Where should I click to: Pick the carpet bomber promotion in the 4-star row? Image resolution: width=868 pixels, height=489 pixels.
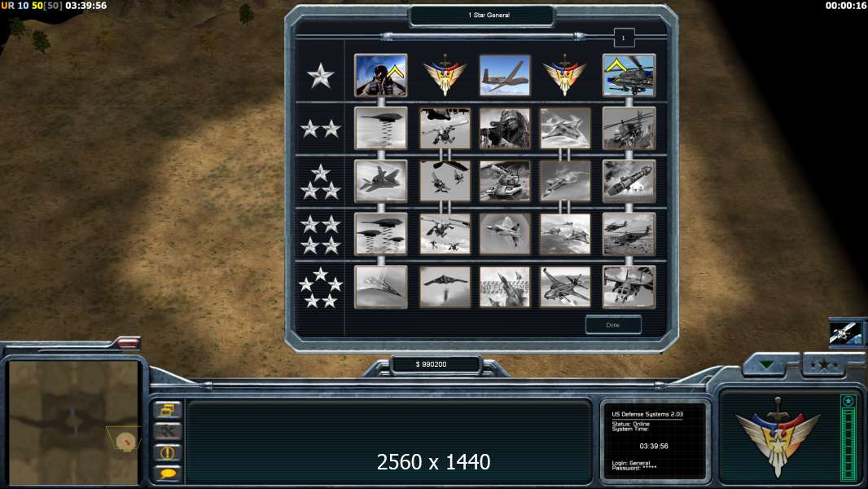[x=381, y=234]
